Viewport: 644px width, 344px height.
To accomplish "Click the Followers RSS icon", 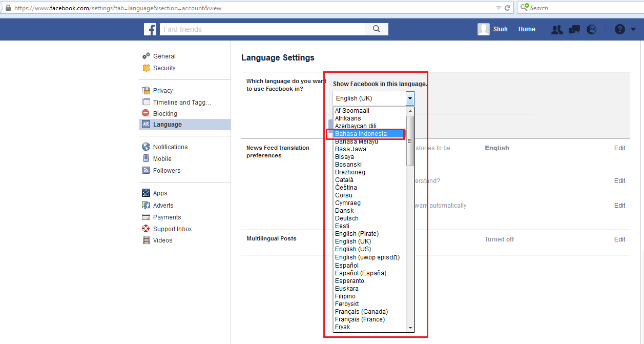I will point(146,170).
